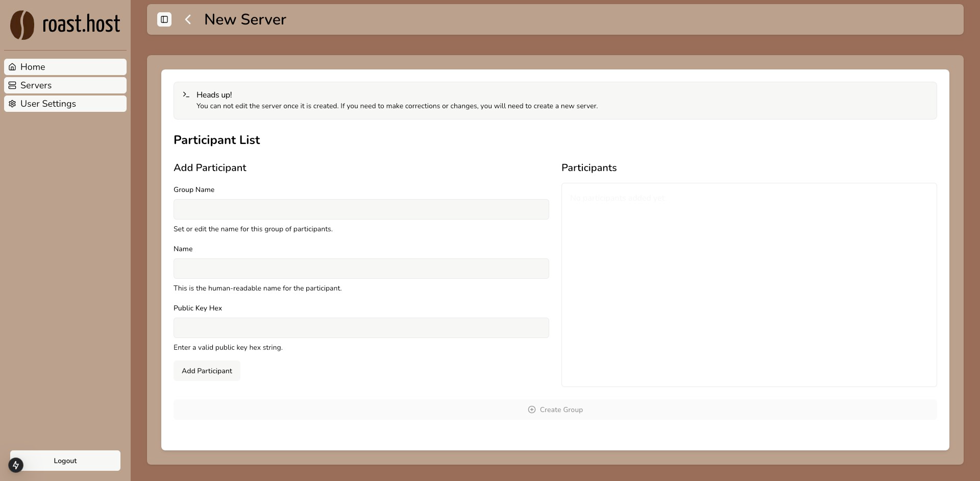Screen dimensions: 980x481
Task: Click the roast.host coffee bean logo
Action: tap(22, 25)
